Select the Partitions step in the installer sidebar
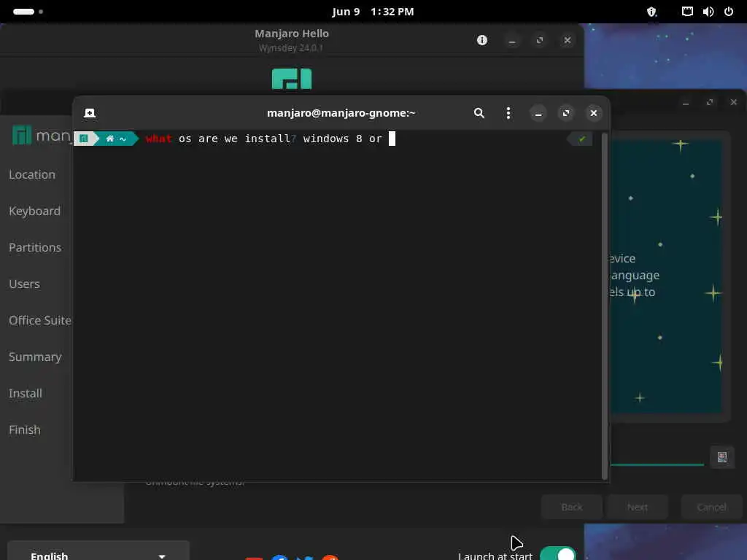747x560 pixels. coord(35,248)
